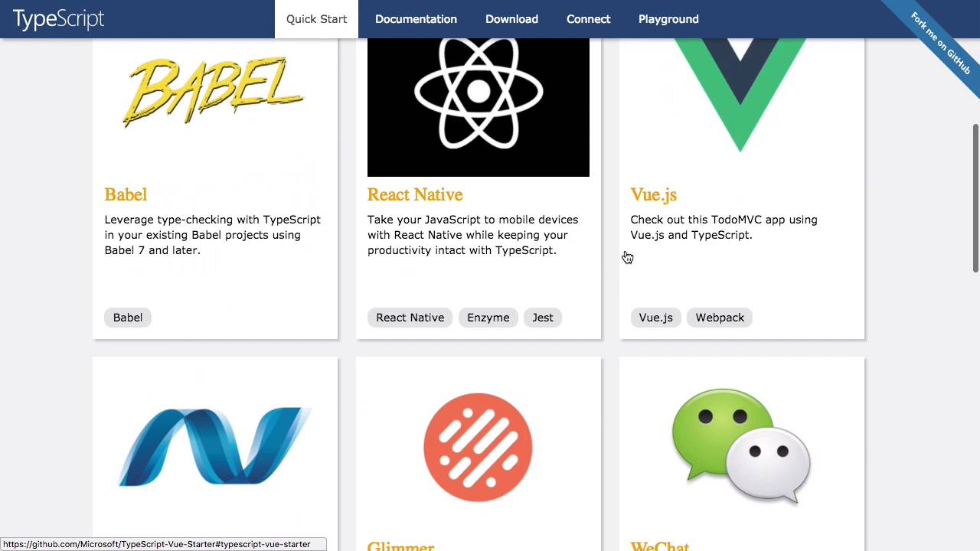Launch the Playground from the navbar
Viewport: 980px width, 551px height.
668,19
